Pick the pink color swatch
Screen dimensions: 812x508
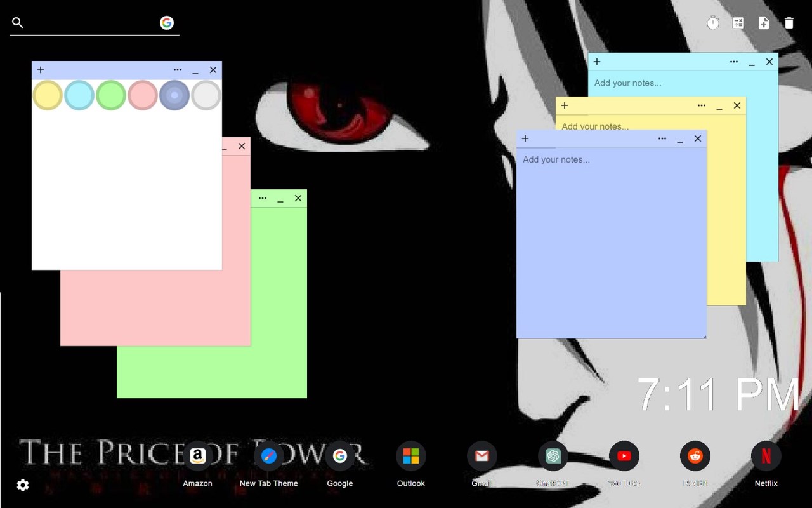[143, 95]
